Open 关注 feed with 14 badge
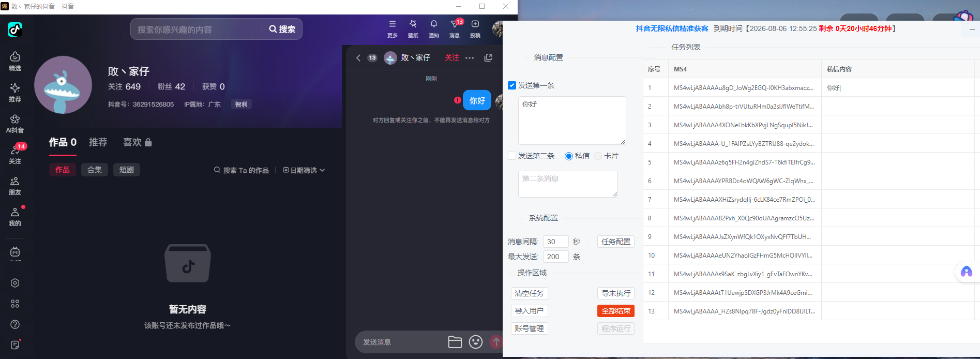The width and height of the screenshot is (980, 359). pyautogui.click(x=15, y=154)
